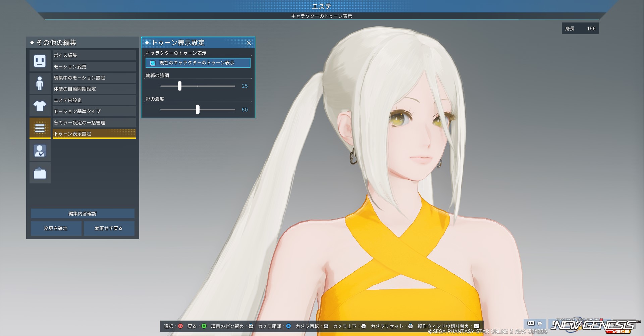Adjust the 輪郭の強調 slider handle
The image size is (644, 336).
click(179, 86)
